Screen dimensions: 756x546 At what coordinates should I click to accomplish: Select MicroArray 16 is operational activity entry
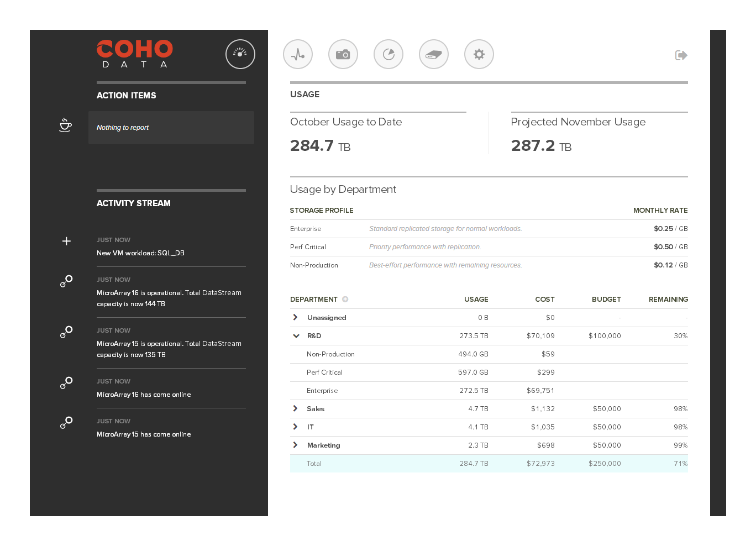[x=169, y=298]
